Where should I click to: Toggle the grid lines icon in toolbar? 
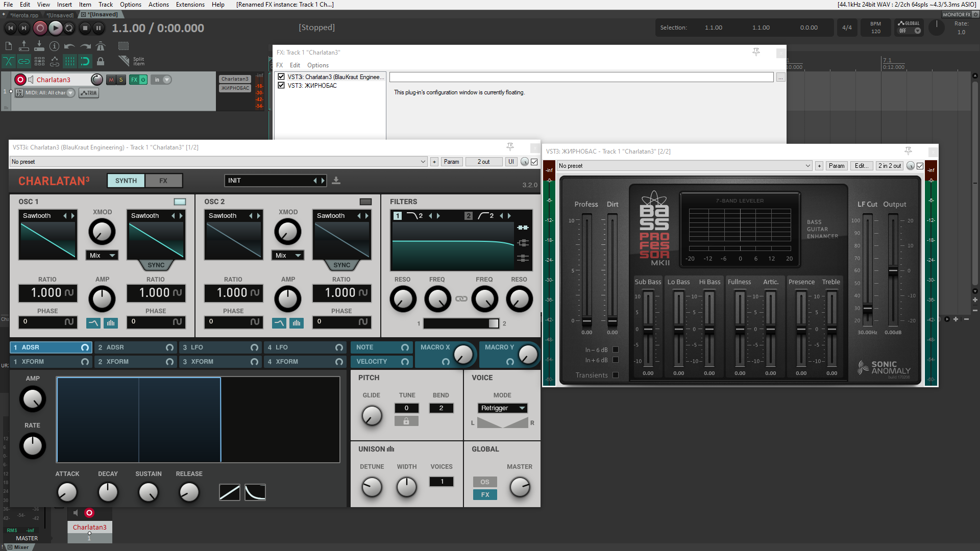click(x=70, y=62)
